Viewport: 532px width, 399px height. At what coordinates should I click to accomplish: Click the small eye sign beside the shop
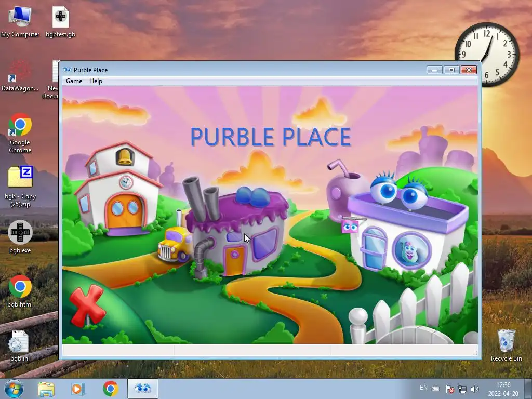(350, 227)
